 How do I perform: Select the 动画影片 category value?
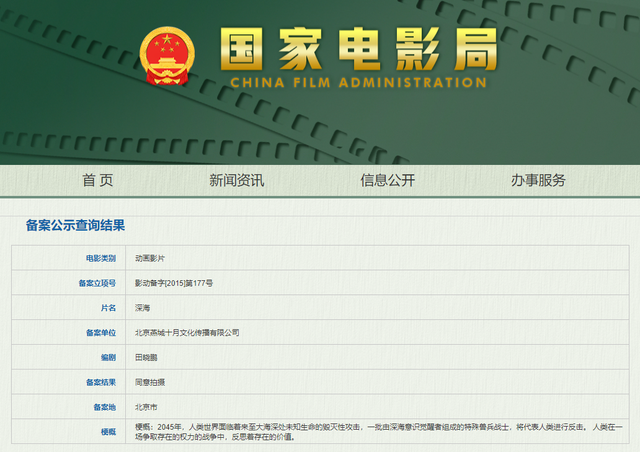150,258
